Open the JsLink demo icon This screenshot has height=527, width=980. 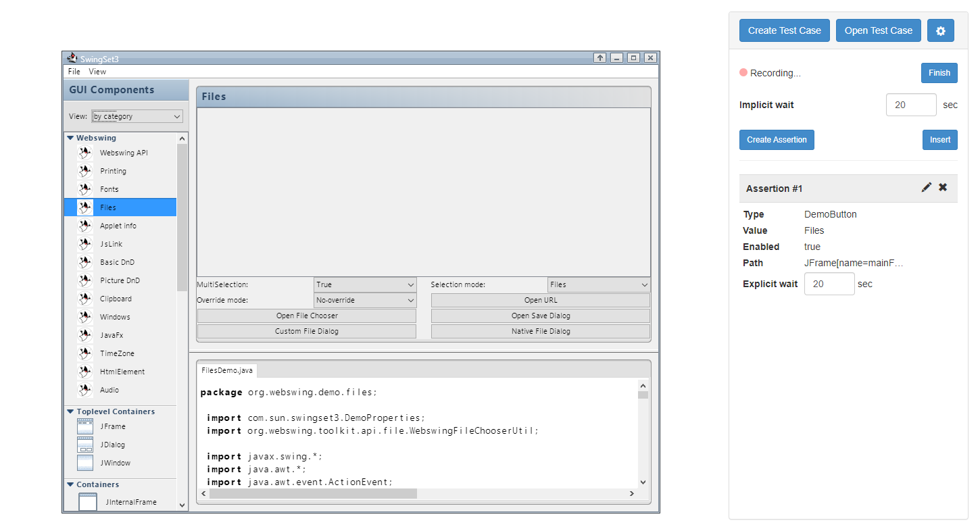(x=85, y=244)
